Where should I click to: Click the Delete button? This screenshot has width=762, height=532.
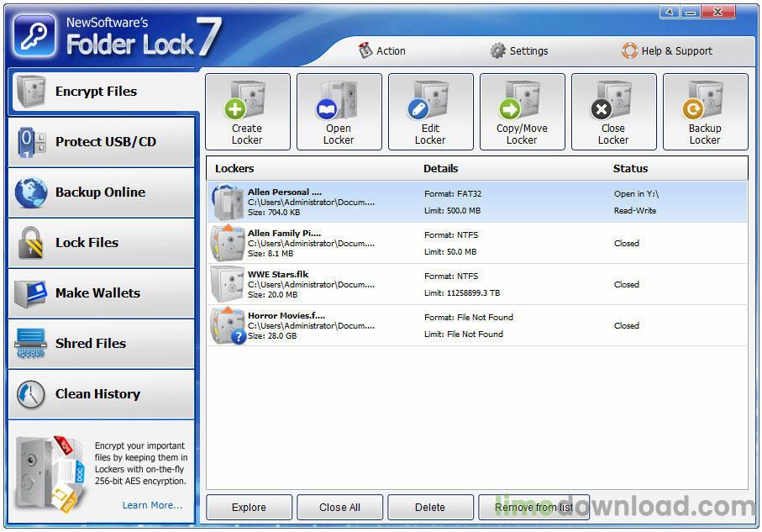pos(430,507)
